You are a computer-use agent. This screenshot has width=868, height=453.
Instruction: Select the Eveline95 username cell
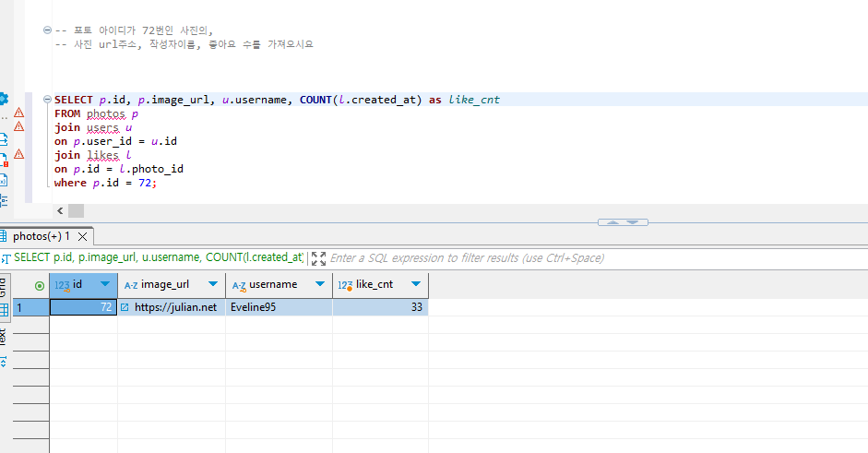[279, 307]
